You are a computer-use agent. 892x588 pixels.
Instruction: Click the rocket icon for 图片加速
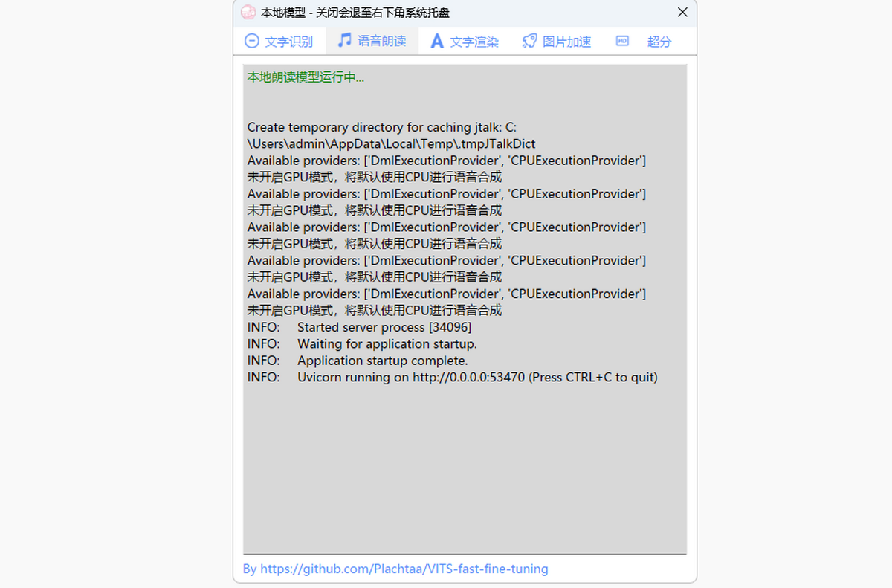(529, 42)
